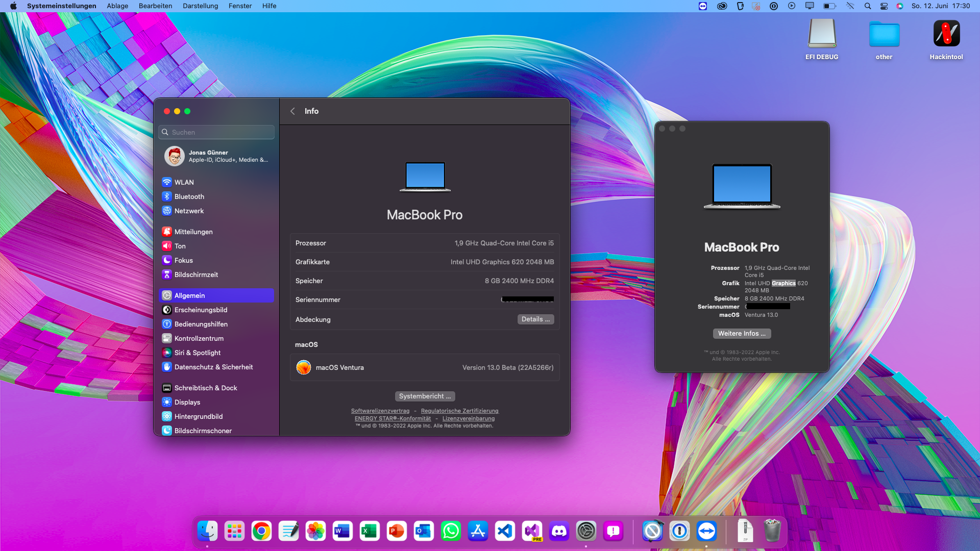
Task: Select Schreibtisch & Dock
Action: (216, 388)
